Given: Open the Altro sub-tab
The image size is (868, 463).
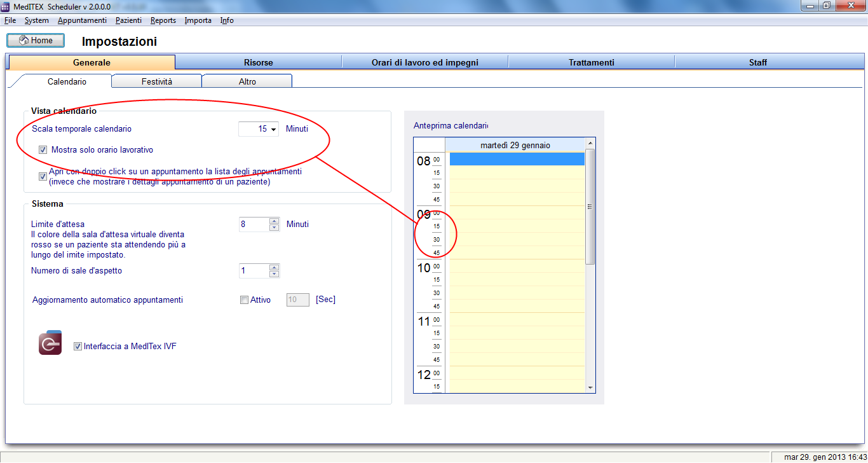Looking at the screenshot, I should point(247,81).
